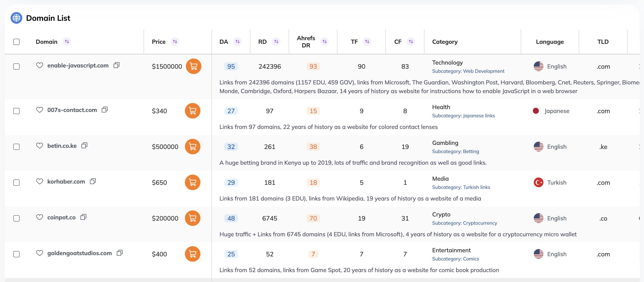Screen dimensions: 644x282
Task: Click the Entertainment category label
Action: point(451,250)
